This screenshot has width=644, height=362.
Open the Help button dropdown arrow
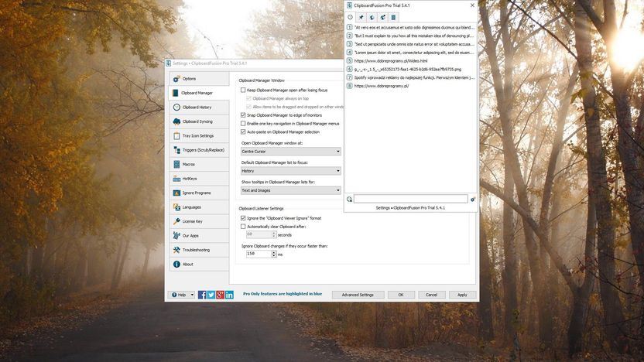(x=192, y=295)
